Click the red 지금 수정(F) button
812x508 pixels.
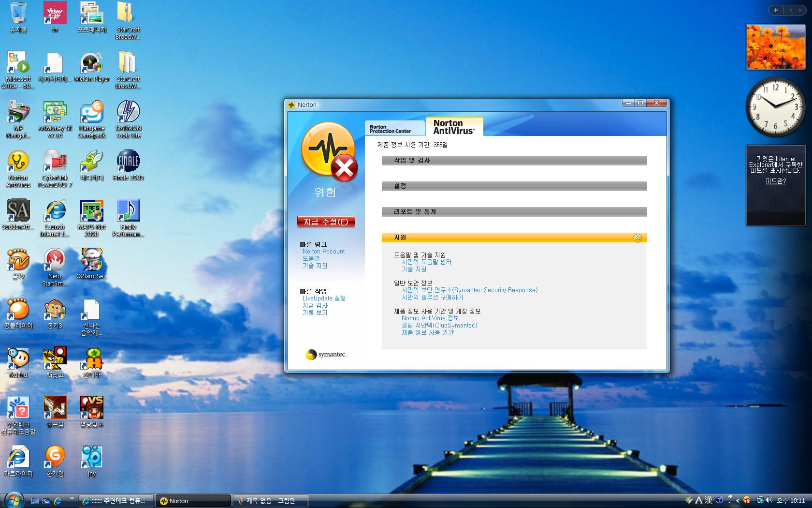point(326,222)
